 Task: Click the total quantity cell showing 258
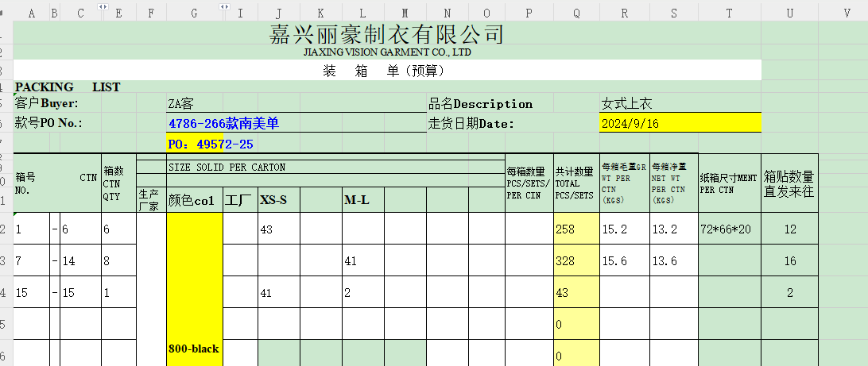pyautogui.click(x=576, y=229)
